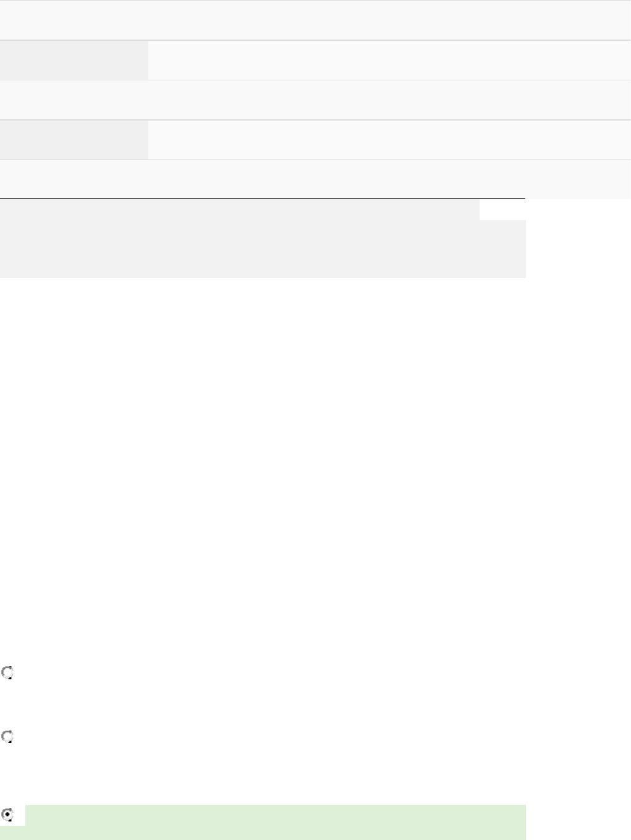Click the darker left cell in second row
The width and height of the screenshot is (631, 840).
tap(74, 60)
